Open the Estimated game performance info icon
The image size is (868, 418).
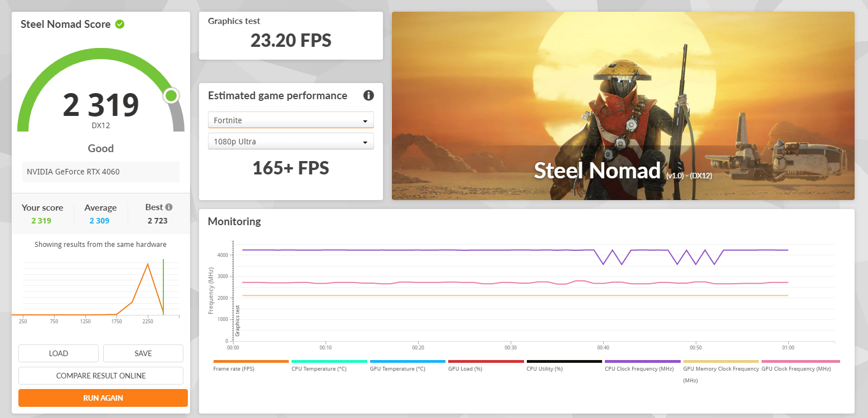pyautogui.click(x=368, y=95)
